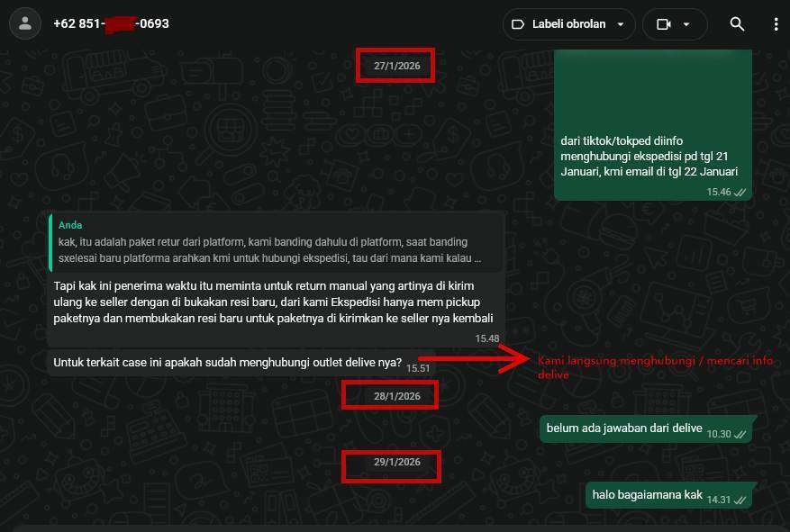The image size is (790, 532).
Task: Click the contact profile avatar icon
Action: tap(25, 24)
